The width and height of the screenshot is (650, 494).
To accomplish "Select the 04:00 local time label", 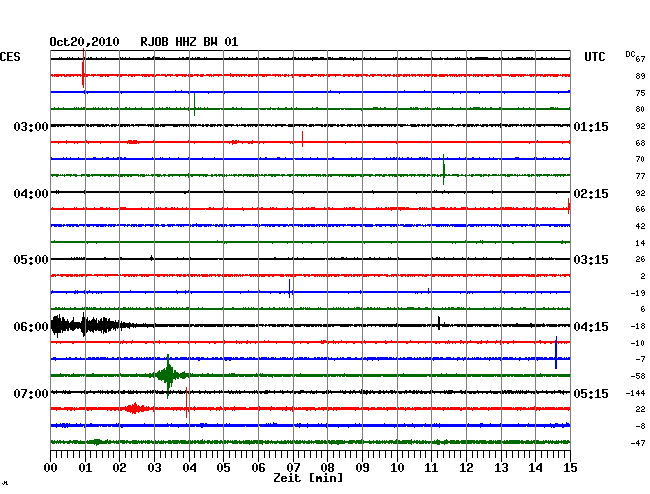I will point(31,194).
